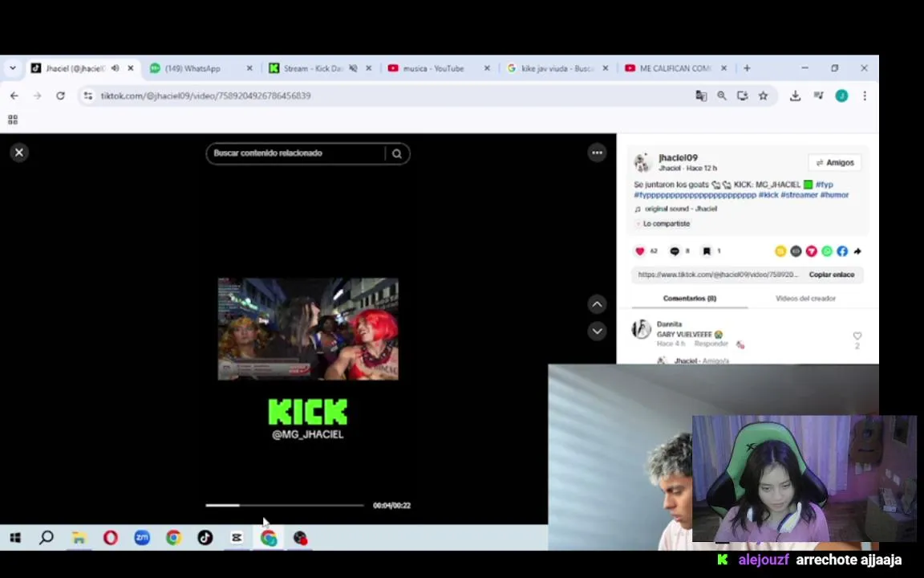
Task: Open the jhaciel09 profile avatar
Action: 642,162
